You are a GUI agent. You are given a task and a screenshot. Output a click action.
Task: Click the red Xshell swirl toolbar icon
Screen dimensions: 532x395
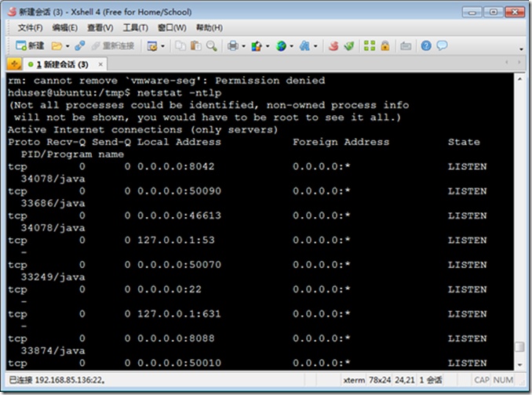pyautogui.click(x=333, y=45)
